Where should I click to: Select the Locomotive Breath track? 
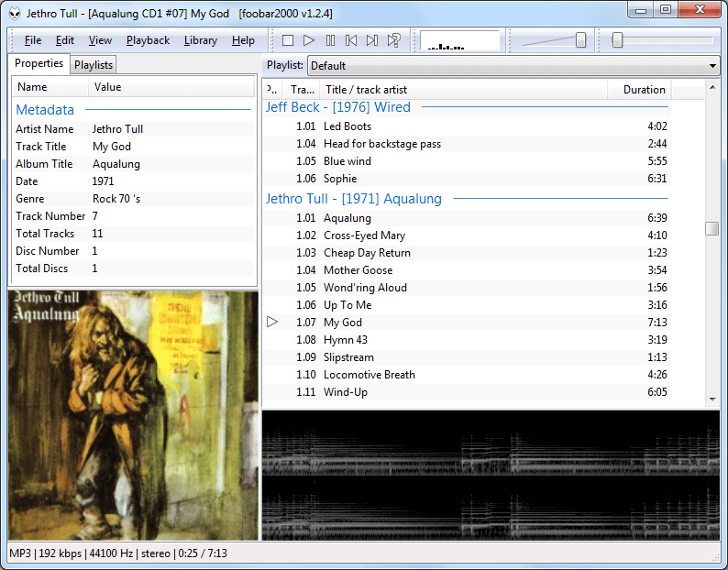click(467, 375)
